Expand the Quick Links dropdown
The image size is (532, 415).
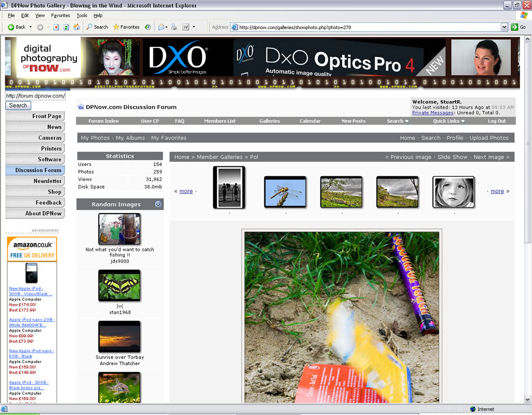pos(449,121)
